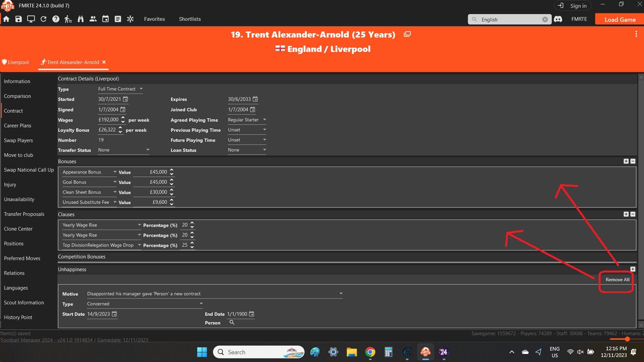Open the Appearance Bonus type dropdown

tap(90, 172)
